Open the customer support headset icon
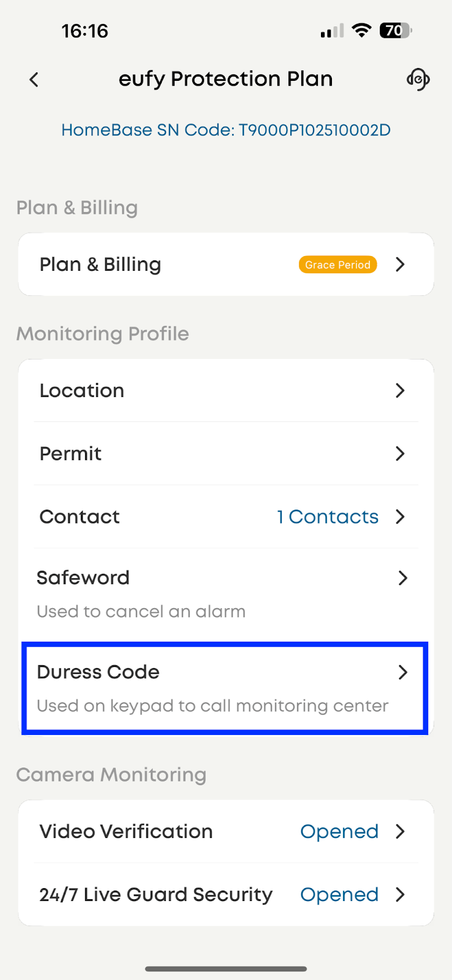Viewport: 452px width, 980px height. pyautogui.click(x=418, y=79)
